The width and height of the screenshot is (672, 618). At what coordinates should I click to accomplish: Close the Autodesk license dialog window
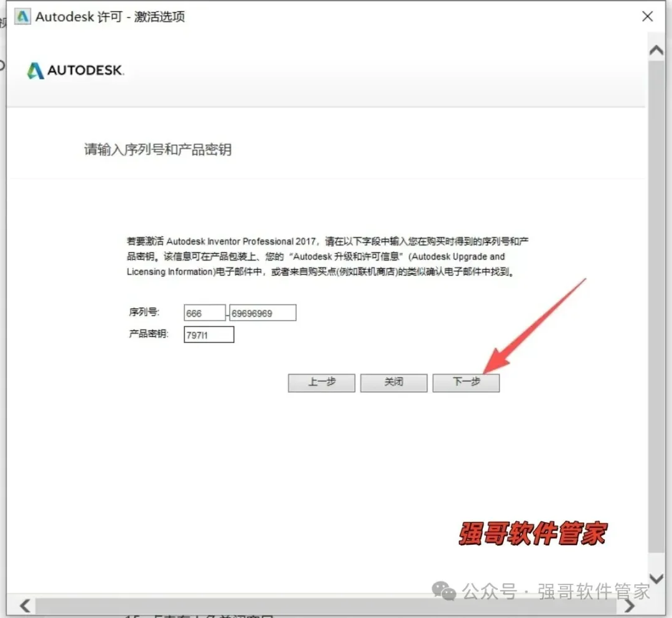tap(647, 16)
